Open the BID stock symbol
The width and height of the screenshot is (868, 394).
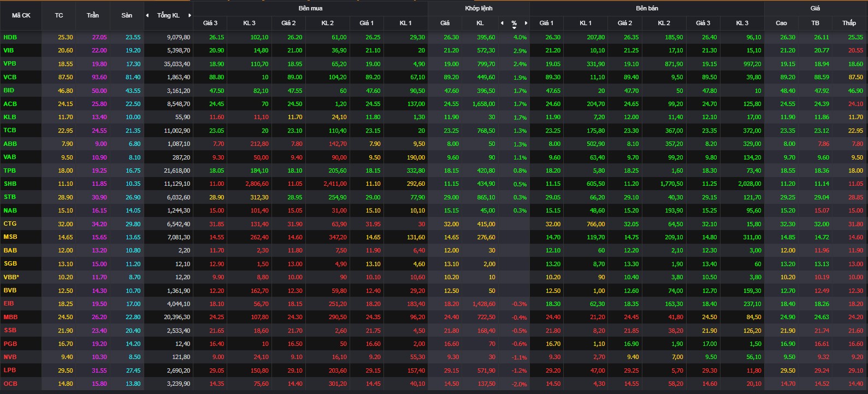(9, 90)
